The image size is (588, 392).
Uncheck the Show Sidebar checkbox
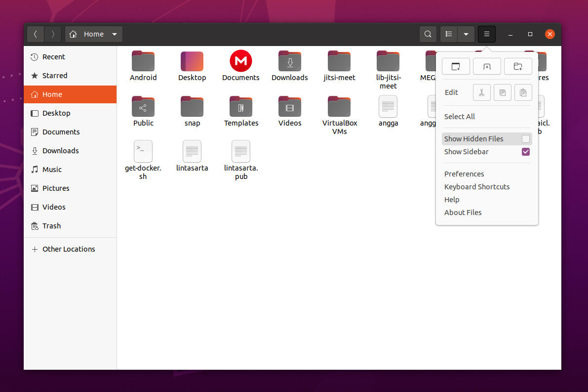click(526, 152)
